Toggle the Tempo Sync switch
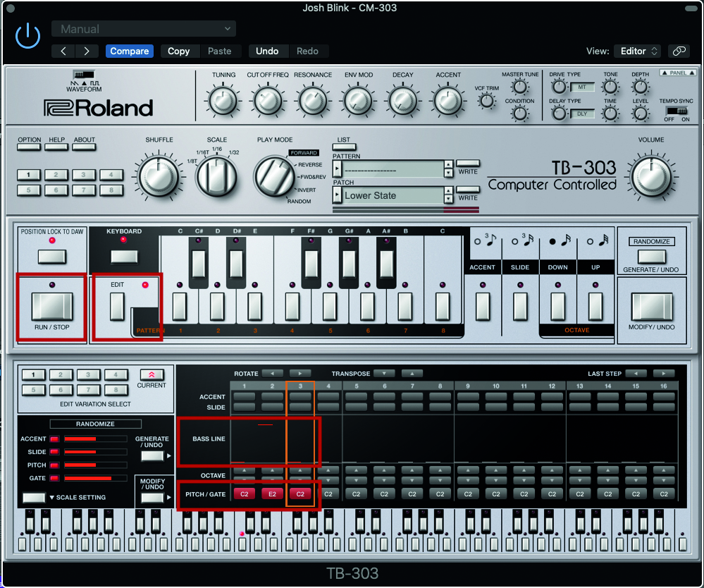The width and height of the screenshot is (704, 588). 677,111
